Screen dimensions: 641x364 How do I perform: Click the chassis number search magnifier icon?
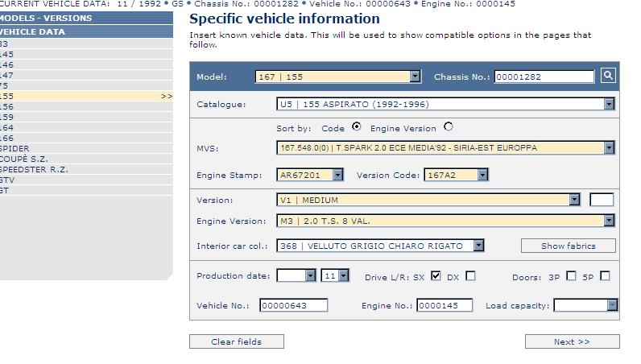[x=608, y=76]
